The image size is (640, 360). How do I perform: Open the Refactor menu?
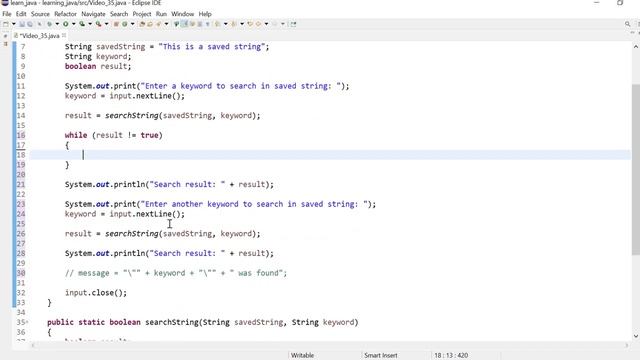click(65, 14)
